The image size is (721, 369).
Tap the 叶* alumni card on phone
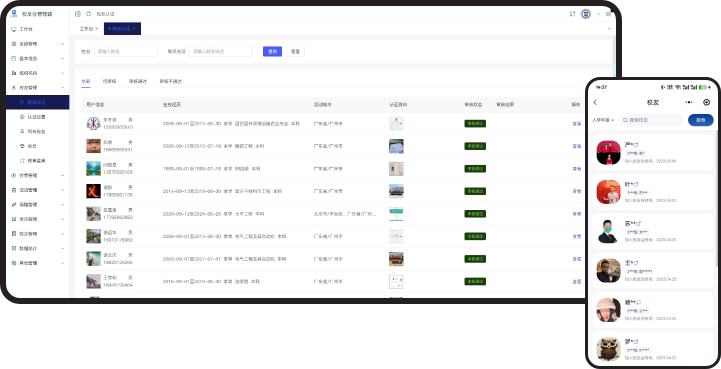click(x=652, y=192)
